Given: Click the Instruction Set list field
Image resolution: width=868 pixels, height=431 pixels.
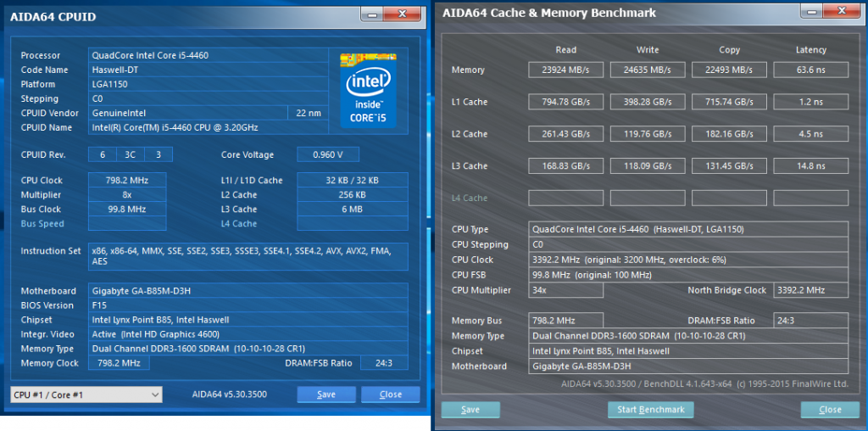Looking at the screenshot, I should 248,256.
